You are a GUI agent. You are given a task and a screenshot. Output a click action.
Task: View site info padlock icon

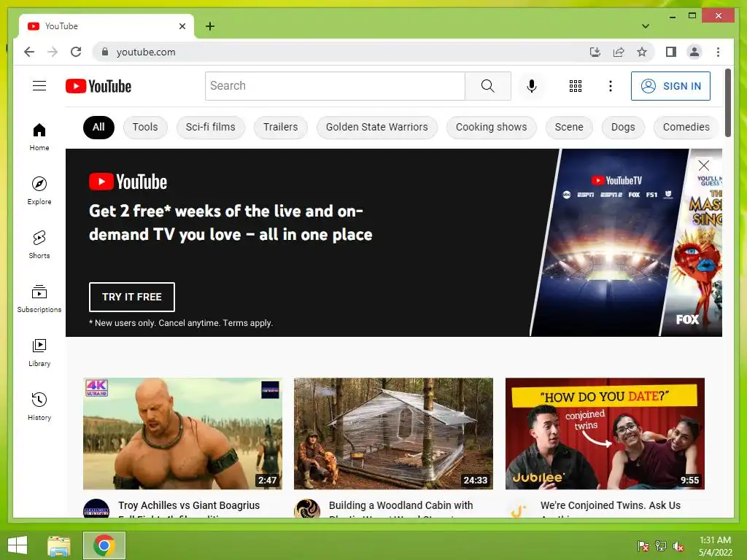(x=105, y=52)
